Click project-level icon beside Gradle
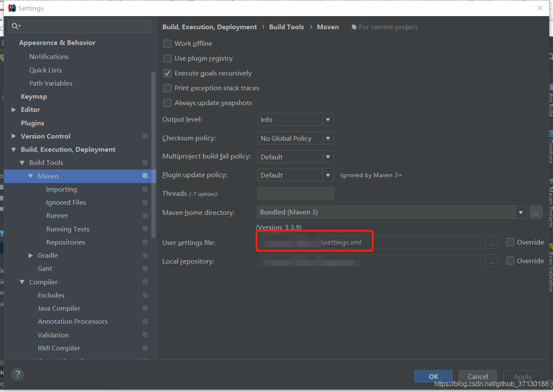This screenshot has height=392, width=553. (145, 255)
